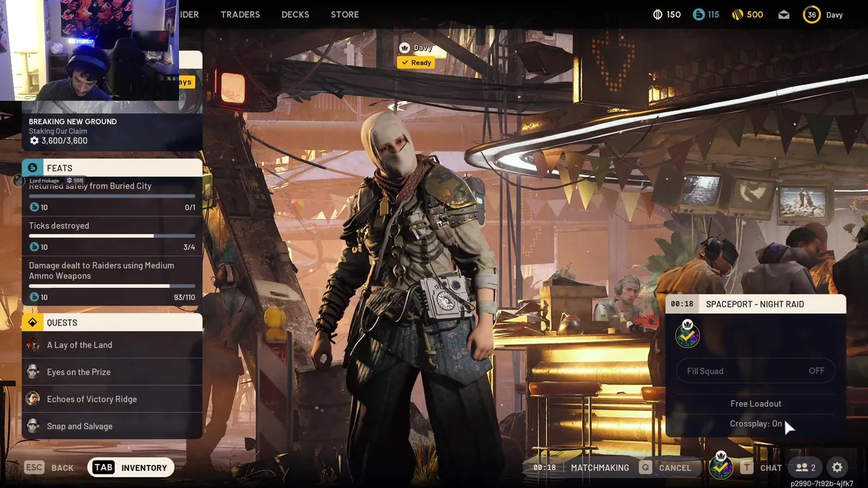
Task: Select the Ticks destroyed feat
Action: click(x=112, y=236)
